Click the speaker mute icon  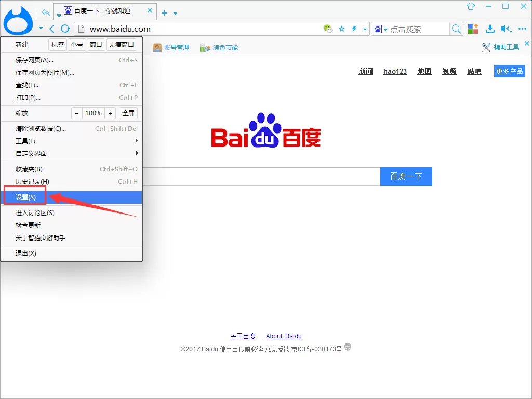coord(504,29)
